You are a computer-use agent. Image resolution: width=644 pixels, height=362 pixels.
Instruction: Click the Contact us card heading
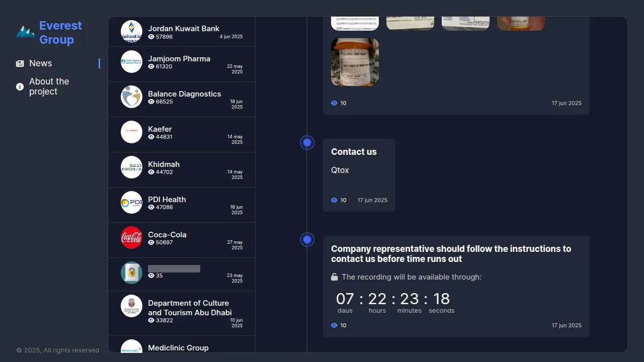click(354, 152)
